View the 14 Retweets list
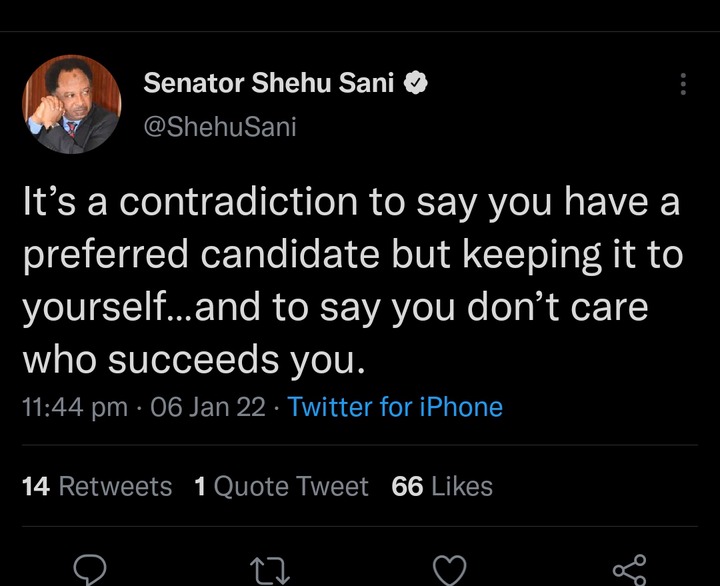Screen dimensions: 720x586 tap(96, 487)
